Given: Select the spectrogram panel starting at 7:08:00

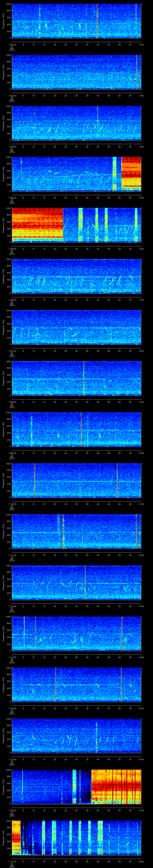Looking at the screenshot, I should coord(77,378).
